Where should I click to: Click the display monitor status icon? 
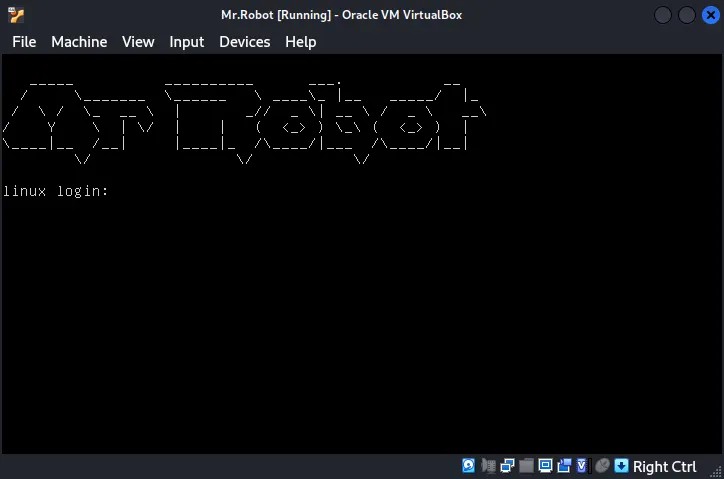pos(545,466)
